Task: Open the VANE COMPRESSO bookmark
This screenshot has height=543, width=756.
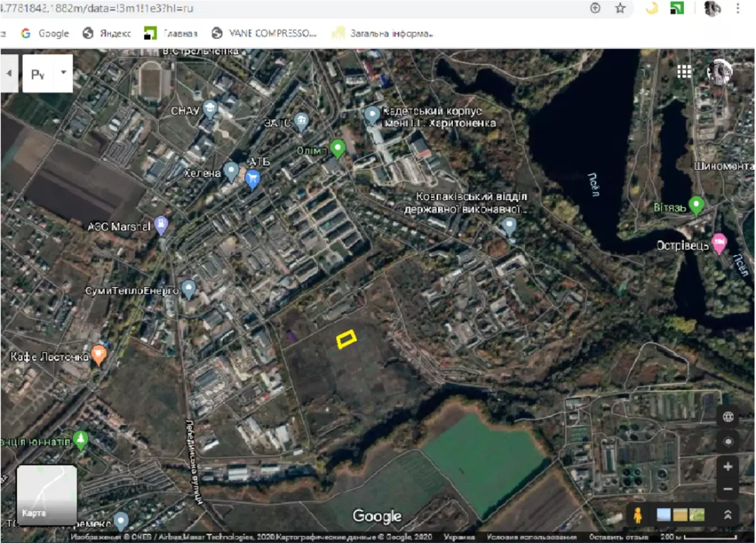Action: tap(264, 33)
